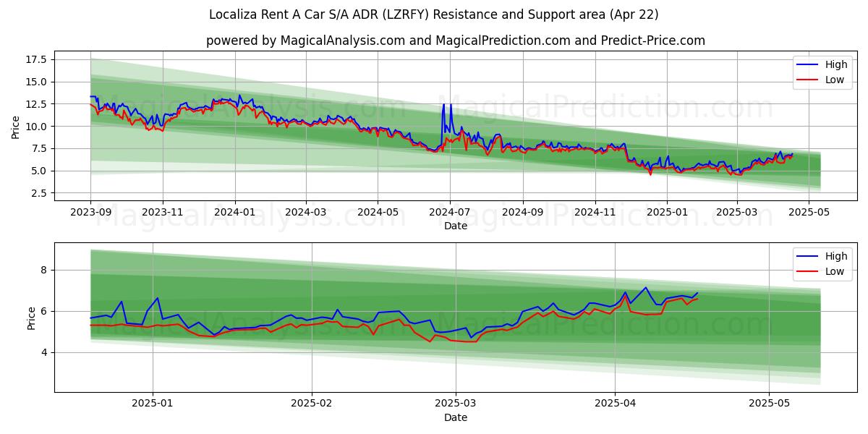
Task: Click the lower chart 'Price' axis label
Action: click(32, 318)
